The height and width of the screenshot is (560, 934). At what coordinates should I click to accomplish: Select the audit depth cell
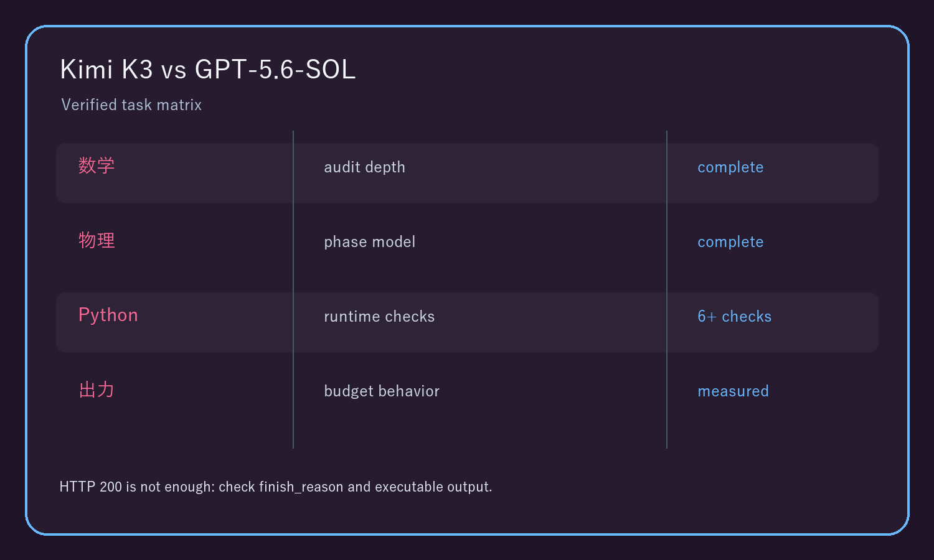(364, 167)
